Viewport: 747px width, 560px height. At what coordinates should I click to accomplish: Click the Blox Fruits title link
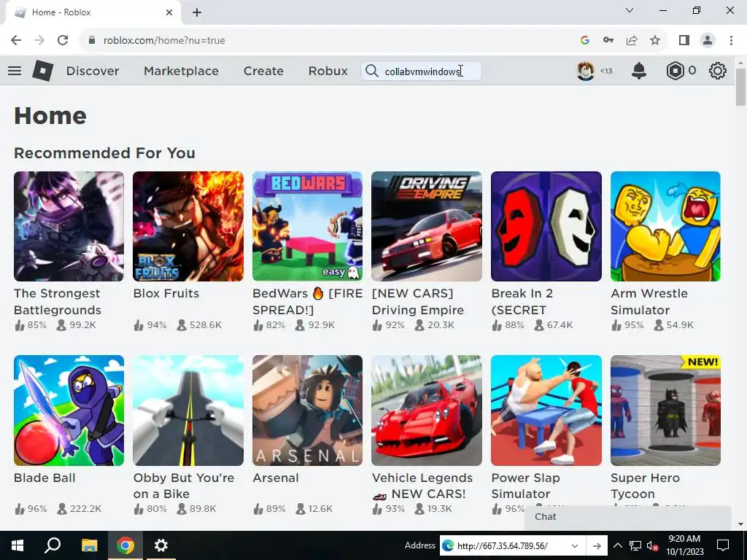pyautogui.click(x=166, y=293)
